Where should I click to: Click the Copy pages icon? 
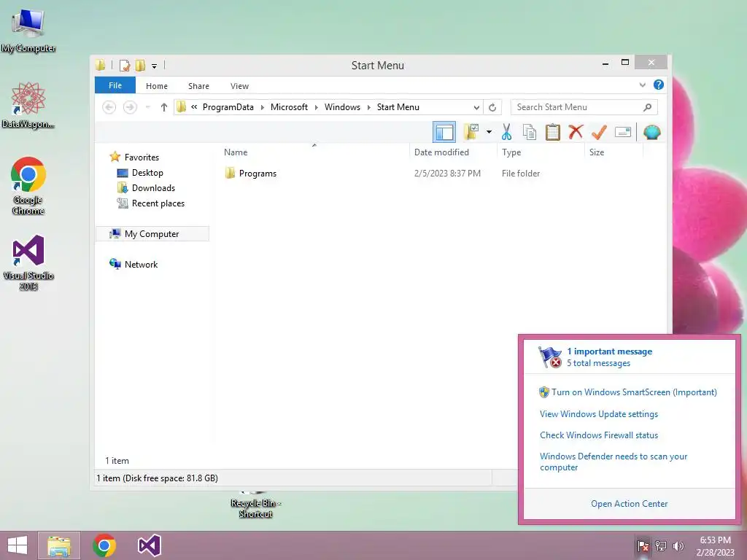pyautogui.click(x=530, y=132)
